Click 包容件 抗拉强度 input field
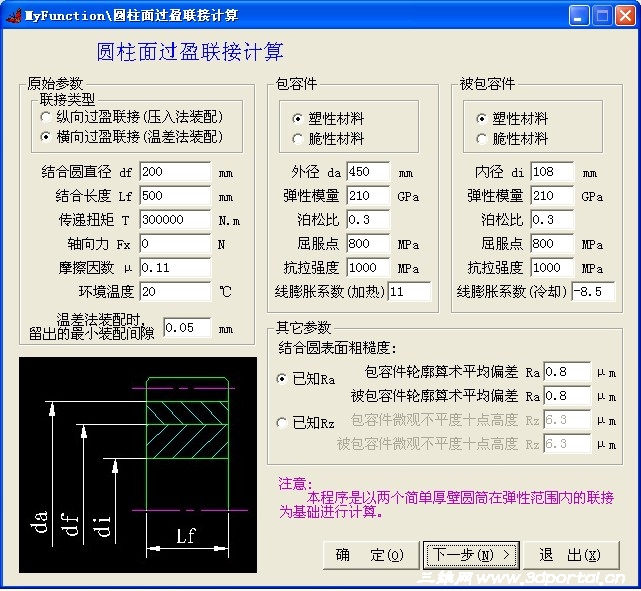The image size is (641, 591). point(368,268)
